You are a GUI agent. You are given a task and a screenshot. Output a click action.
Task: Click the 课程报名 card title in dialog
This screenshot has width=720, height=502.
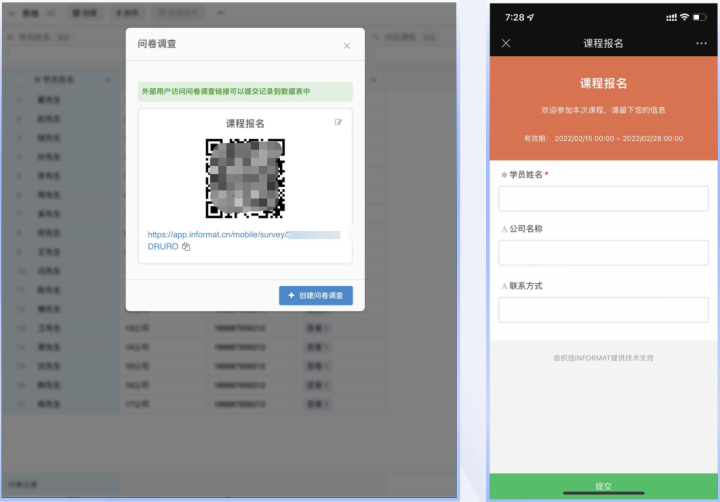[x=245, y=124]
